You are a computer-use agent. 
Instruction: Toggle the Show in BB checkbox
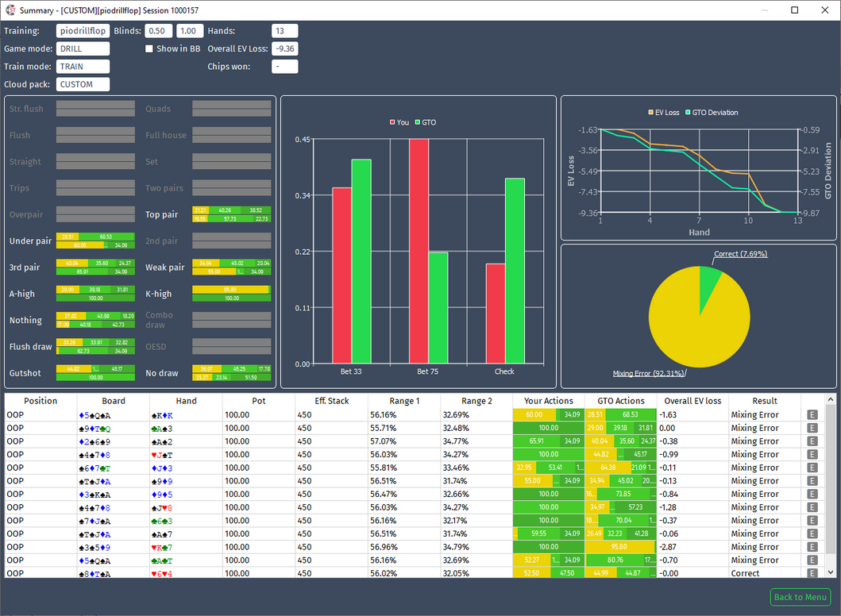coord(149,48)
